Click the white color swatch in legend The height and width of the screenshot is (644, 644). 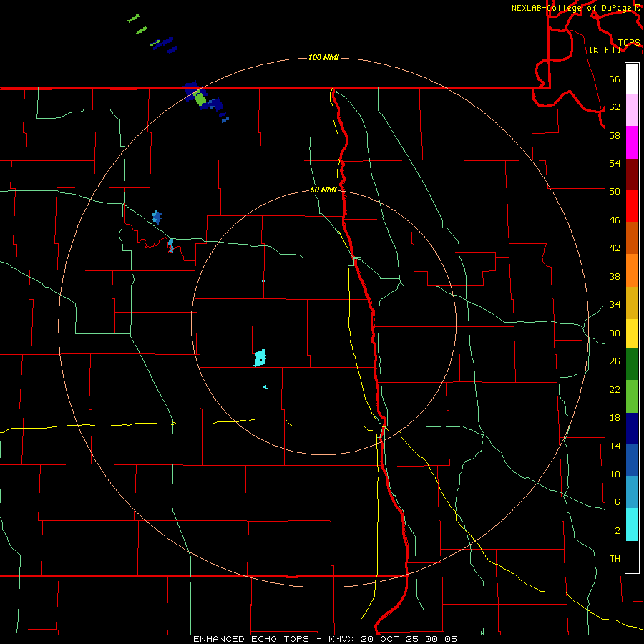pos(632,79)
